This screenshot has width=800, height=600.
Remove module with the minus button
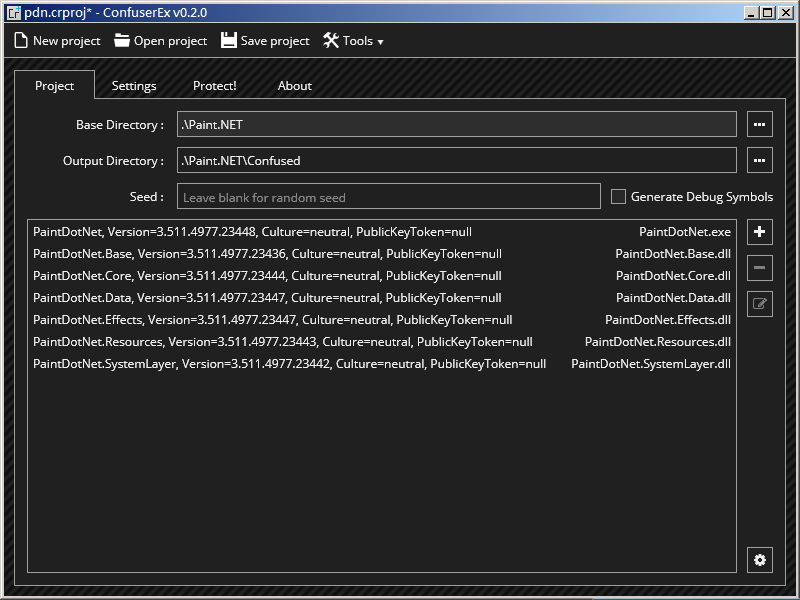(760, 268)
